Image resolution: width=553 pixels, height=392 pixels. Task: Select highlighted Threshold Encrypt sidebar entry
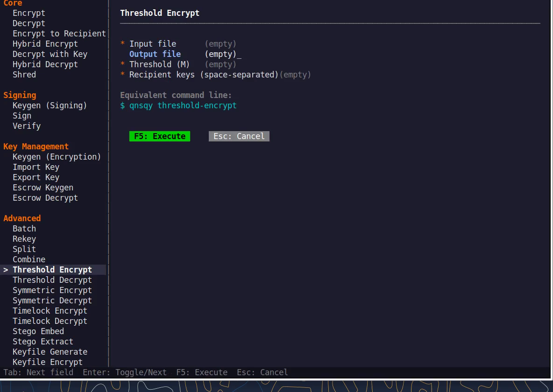pos(53,270)
